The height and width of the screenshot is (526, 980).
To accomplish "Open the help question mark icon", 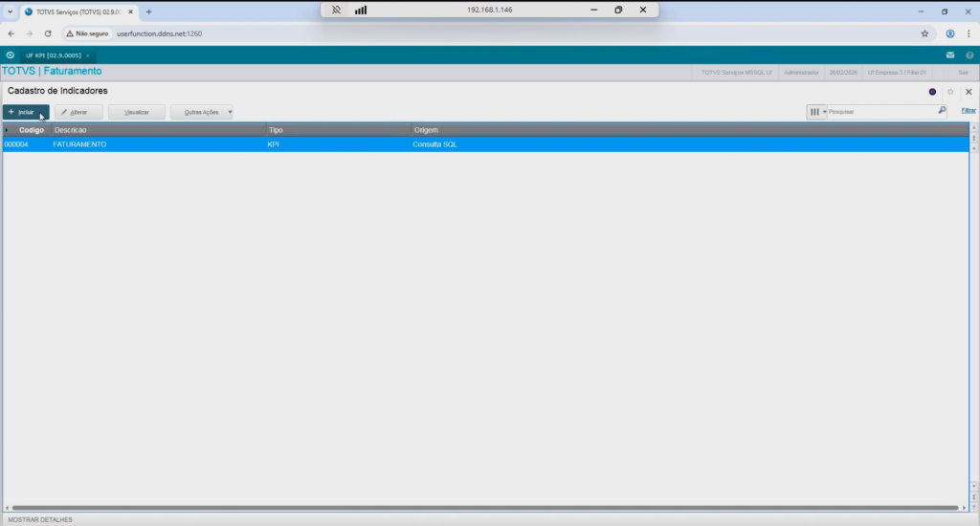I will pyautogui.click(x=969, y=55).
